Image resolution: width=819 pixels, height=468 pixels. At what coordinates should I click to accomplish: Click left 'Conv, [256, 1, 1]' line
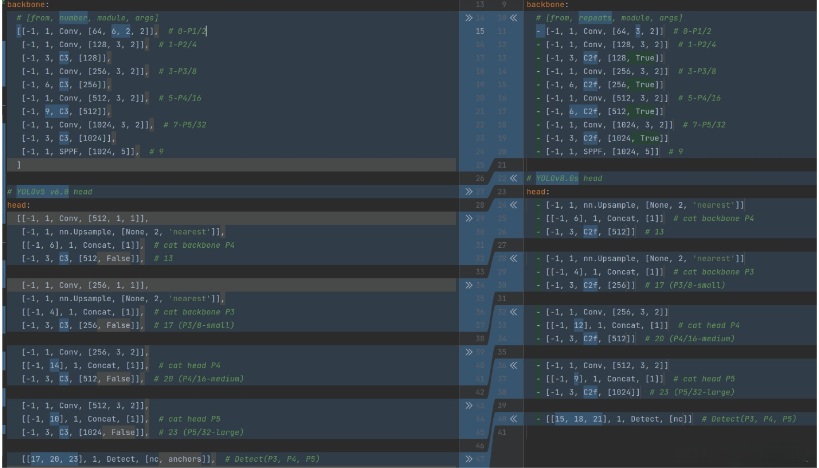(85, 285)
